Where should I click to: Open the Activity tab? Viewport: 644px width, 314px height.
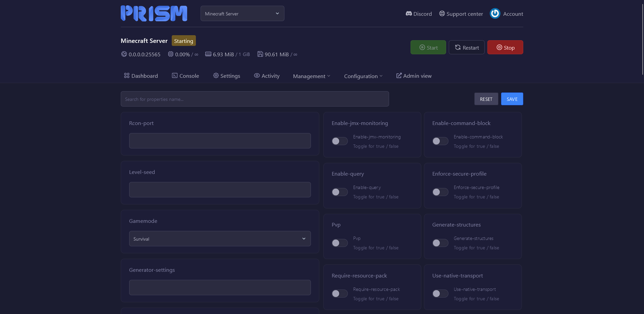(267, 76)
